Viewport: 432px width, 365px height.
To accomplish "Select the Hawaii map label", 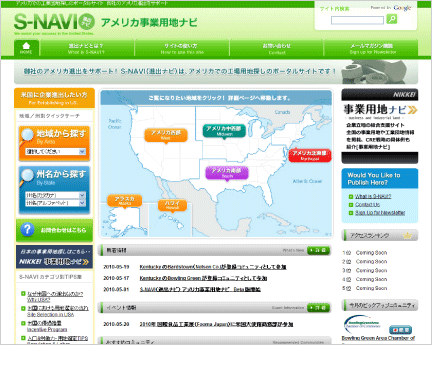I will tap(172, 205).
